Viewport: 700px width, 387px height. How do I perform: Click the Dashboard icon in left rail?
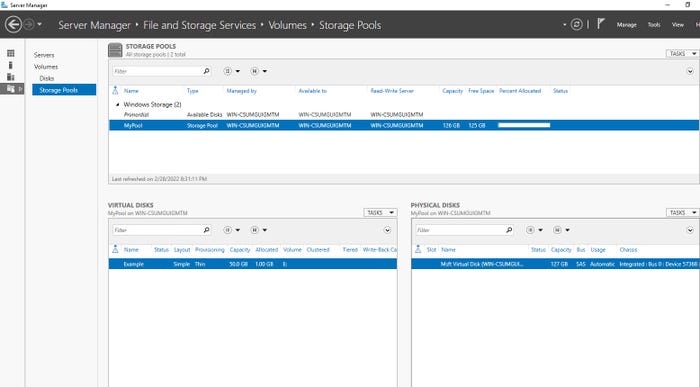pyautogui.click(x=11, y=54)
